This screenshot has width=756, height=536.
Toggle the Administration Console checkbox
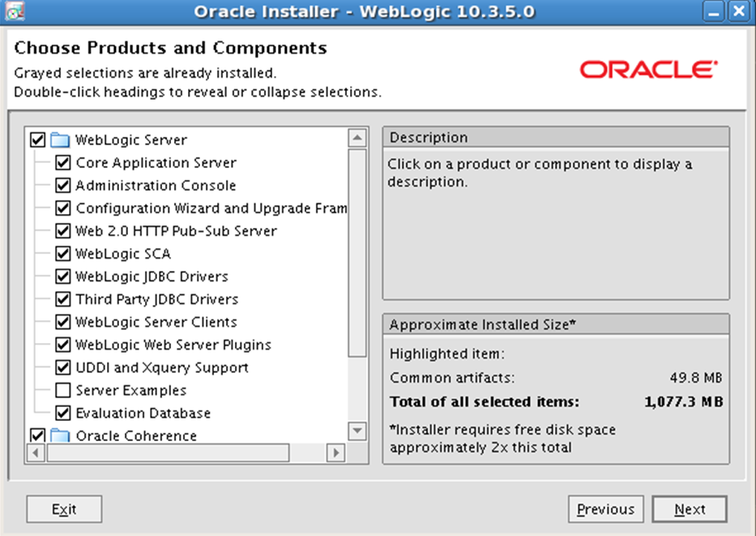[62, 185]
